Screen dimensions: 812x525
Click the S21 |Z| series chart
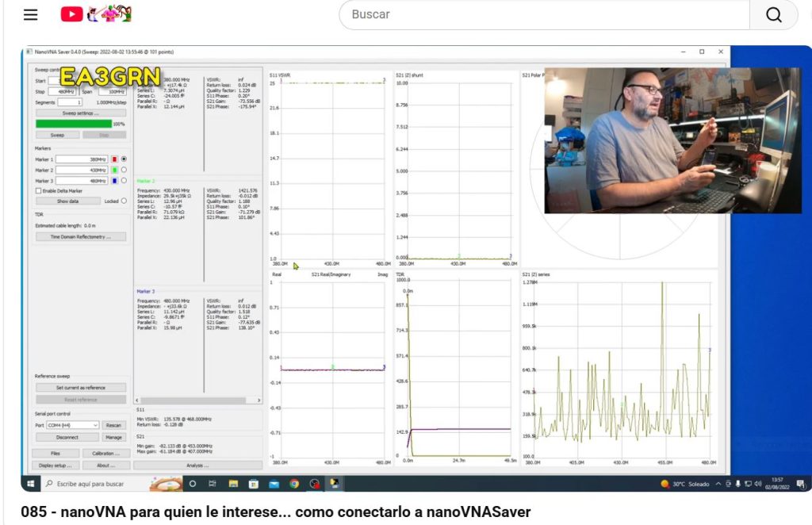[x=619, y=368]
